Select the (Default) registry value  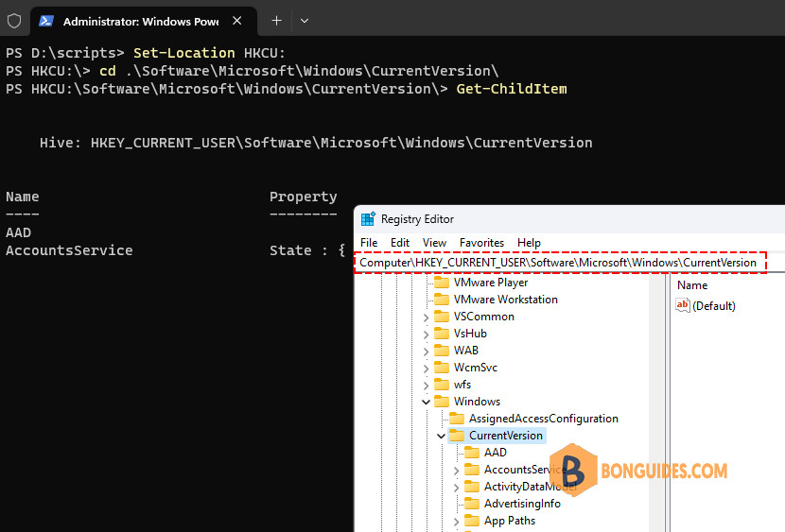coord(713,306)
